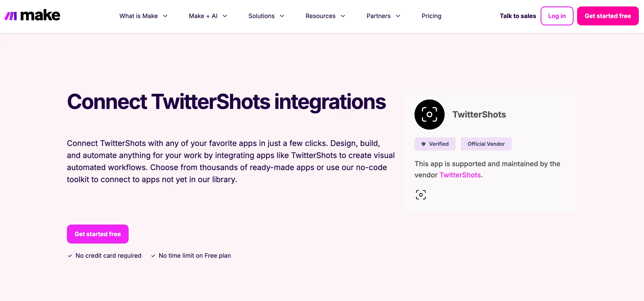Click the small screenshot-frame icon below vendor text

coord(421,194)
